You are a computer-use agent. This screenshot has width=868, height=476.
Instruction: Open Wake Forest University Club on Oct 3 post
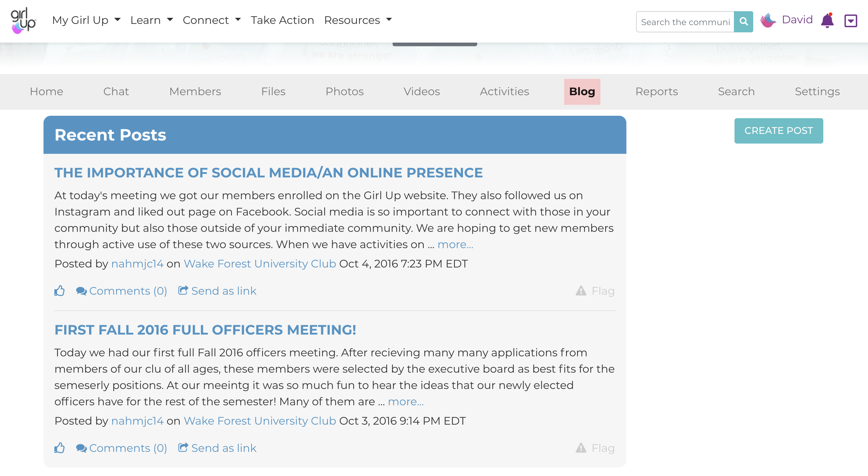click(260, 421)
